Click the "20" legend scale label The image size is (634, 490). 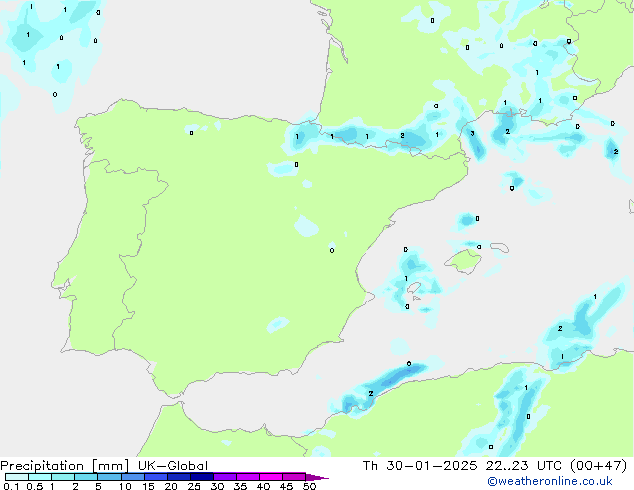171,486
